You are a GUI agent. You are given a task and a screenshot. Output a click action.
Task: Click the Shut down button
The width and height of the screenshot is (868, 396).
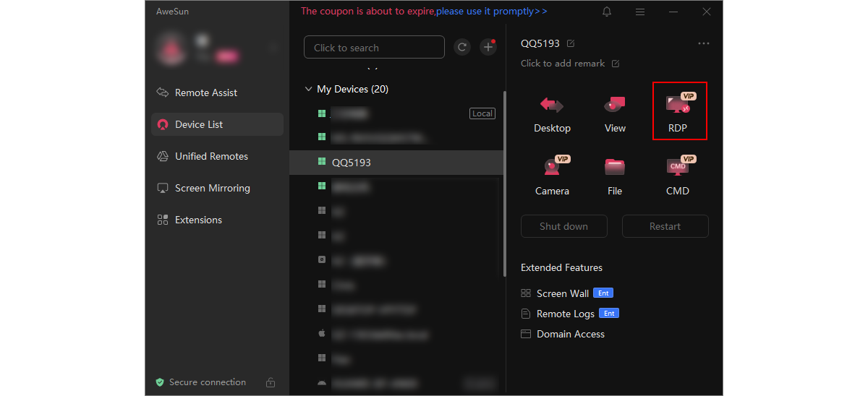[563, 226]
